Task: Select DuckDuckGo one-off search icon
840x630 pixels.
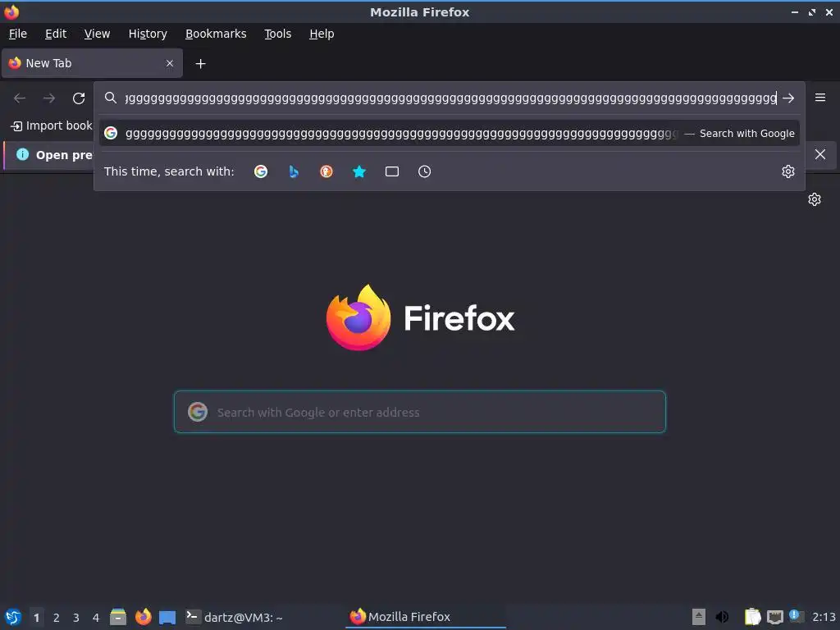Action: point(326,171)
